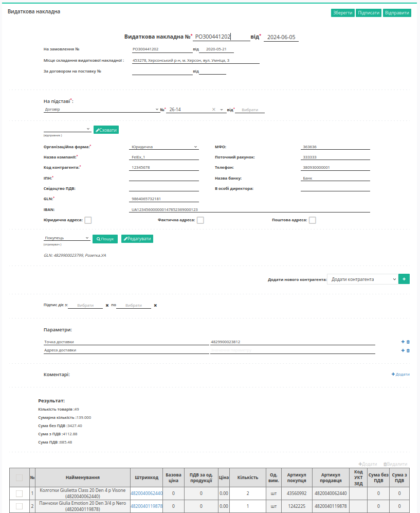Click the Свідоцтво ПДВ field
Screen dimensions: 420x513
(164, 188)
